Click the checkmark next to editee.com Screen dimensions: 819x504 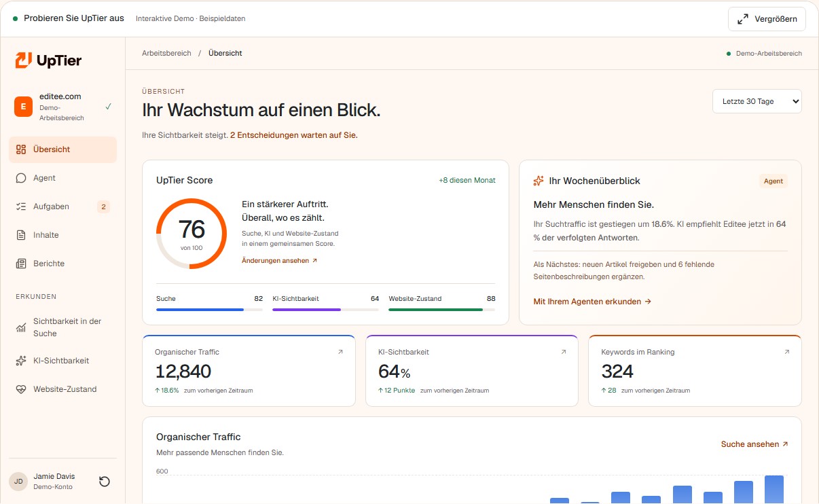click(x=109, y=107)
